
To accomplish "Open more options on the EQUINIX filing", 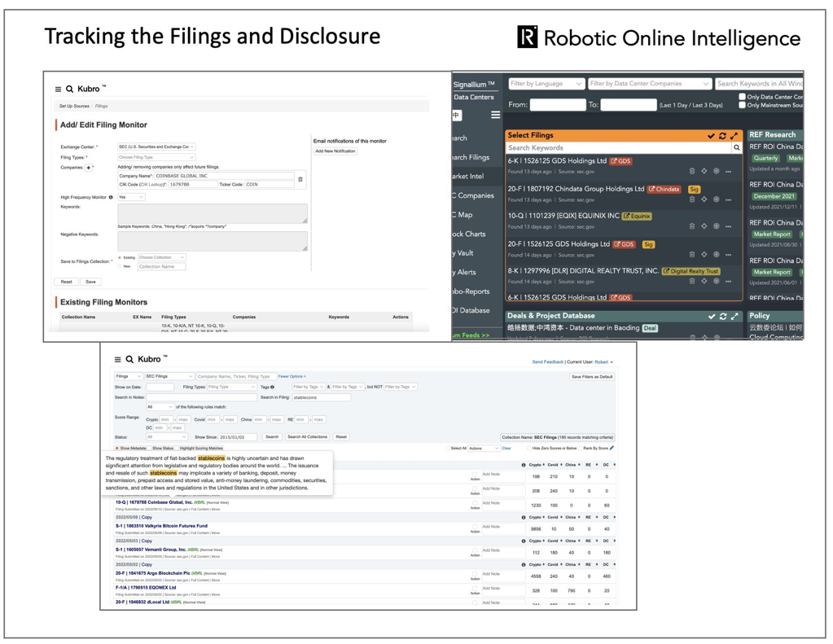I will 728,226.
